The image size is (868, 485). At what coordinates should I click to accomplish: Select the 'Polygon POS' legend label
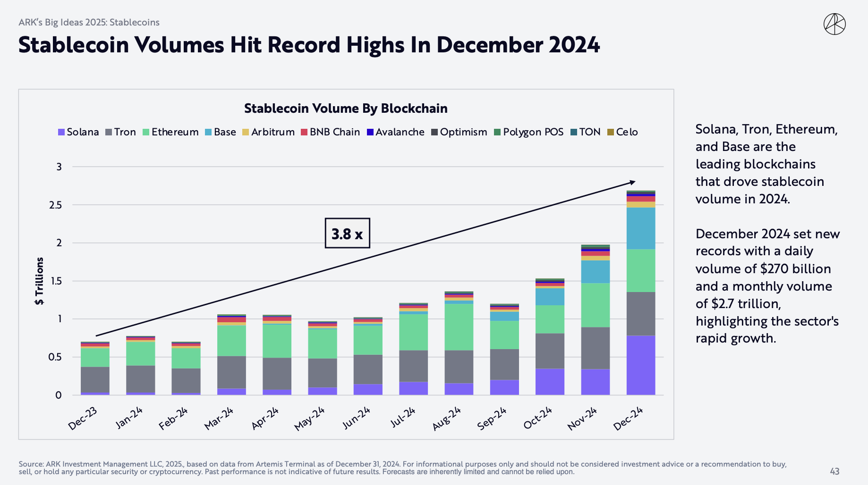pos(533,133)
